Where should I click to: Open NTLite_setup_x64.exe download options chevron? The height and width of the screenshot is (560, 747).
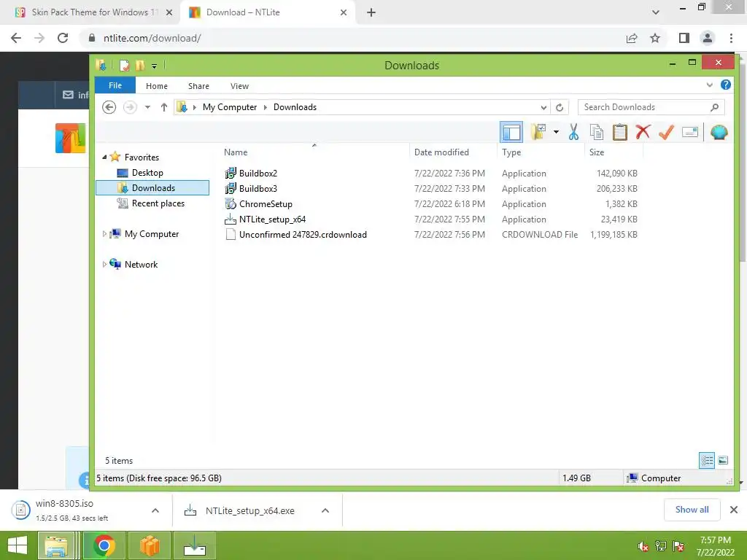(x=325, y=510)
